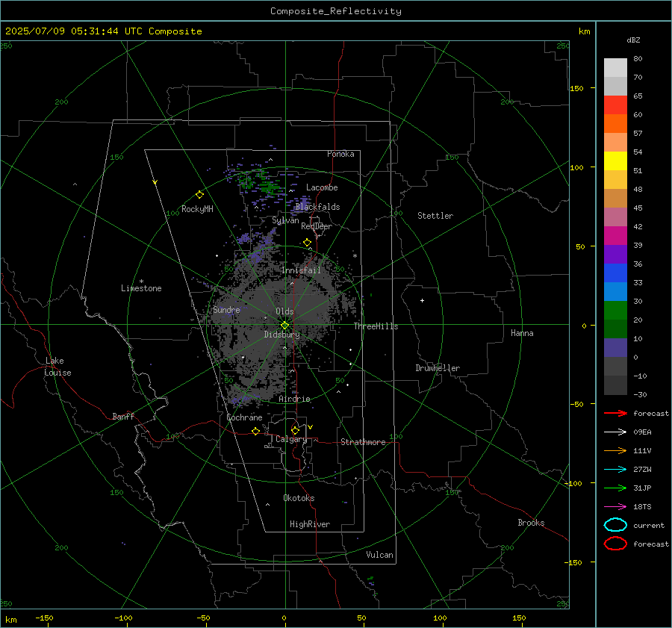Select bright green swatch between 30 and 20 dBZ

click(x=615, y=311)
